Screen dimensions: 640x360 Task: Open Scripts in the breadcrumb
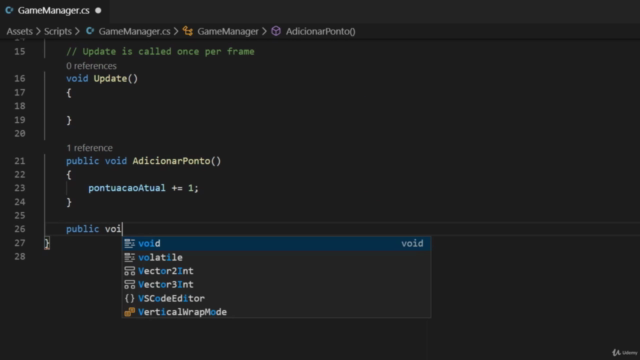[58, 31]
